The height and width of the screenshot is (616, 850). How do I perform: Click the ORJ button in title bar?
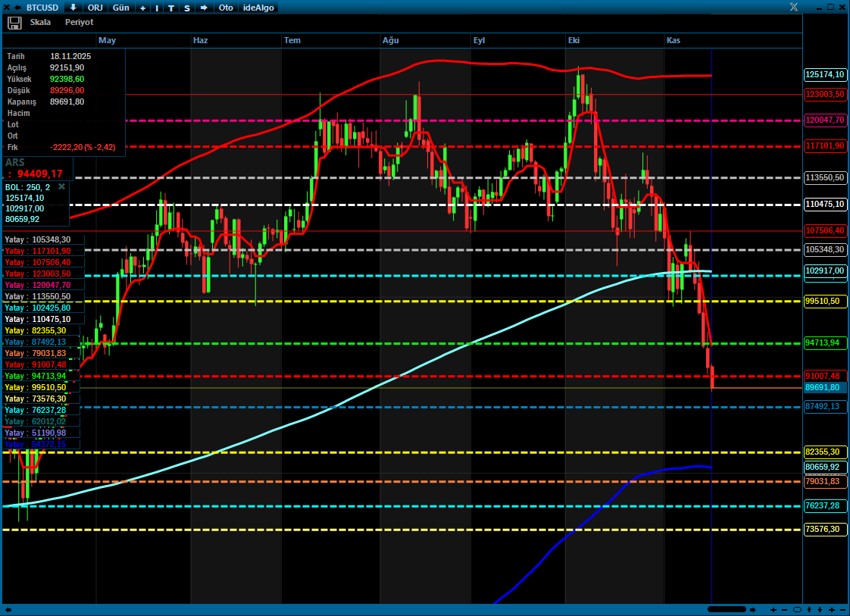click(x=95, y=8)
